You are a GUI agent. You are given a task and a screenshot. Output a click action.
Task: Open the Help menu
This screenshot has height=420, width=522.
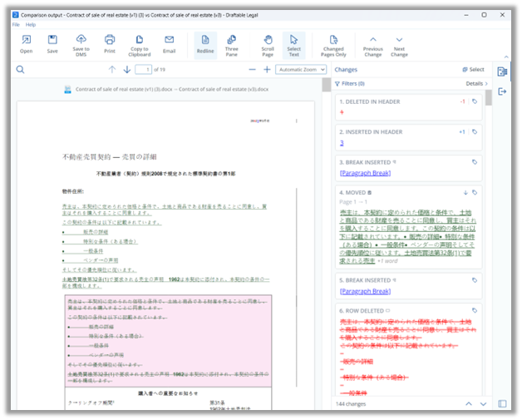click(31, 25)
